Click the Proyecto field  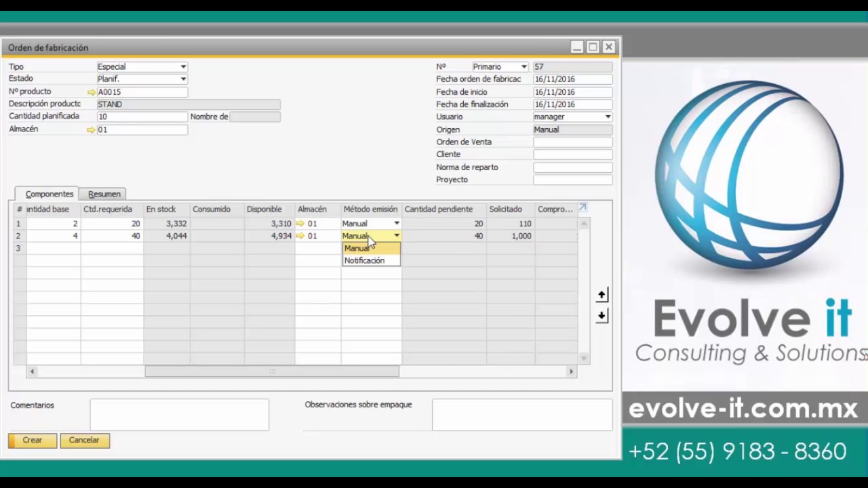pyautogui.click(x=572, y=180)
